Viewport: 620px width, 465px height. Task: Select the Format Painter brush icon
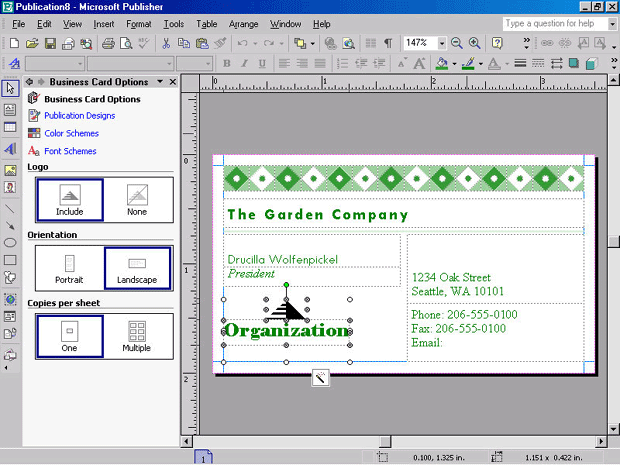[220, 43]
